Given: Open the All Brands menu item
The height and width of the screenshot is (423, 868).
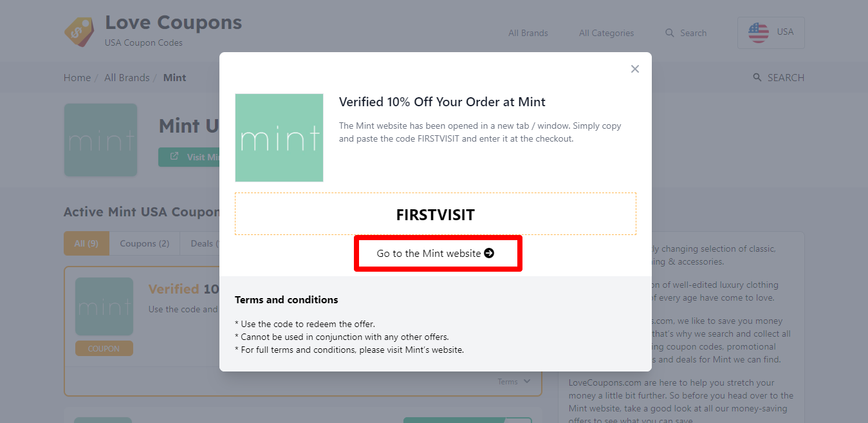Looking at the screenshot, I should [x=528, y=33].
